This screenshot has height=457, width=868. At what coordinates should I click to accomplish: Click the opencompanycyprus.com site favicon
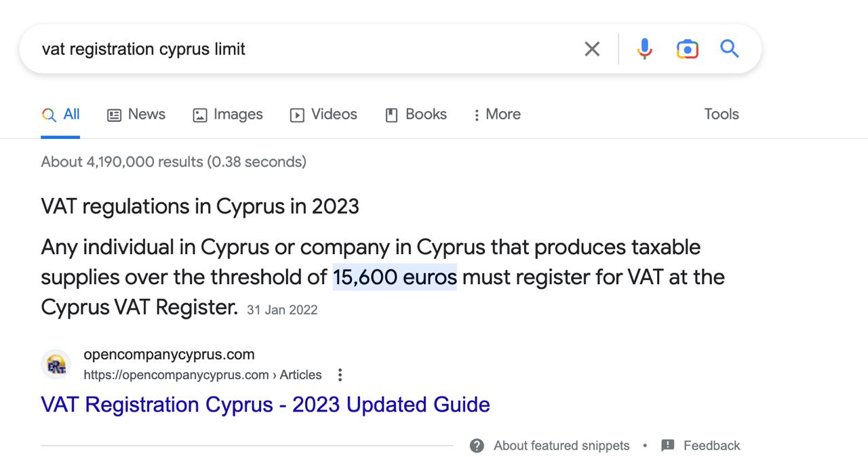(x=56, y=365)
